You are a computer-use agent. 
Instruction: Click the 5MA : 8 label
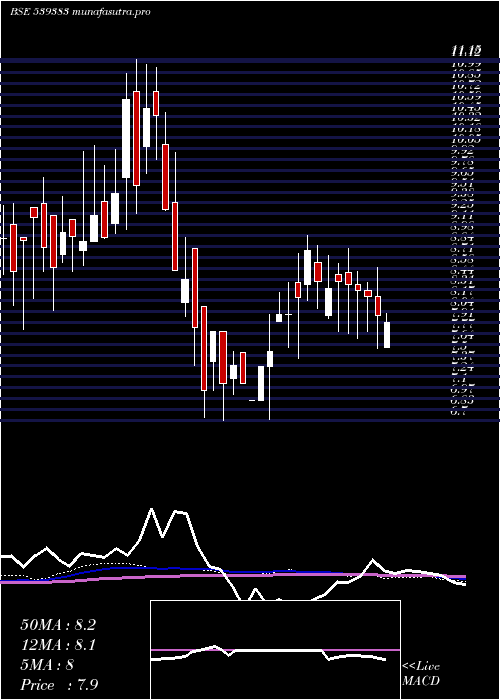tap(47, 665)
